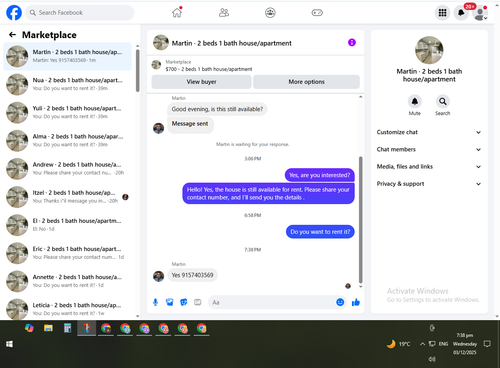Click the 'Yes 9157403569' message bubble
This screenshot has height=368, width=500.
click(x=192, y=275)
